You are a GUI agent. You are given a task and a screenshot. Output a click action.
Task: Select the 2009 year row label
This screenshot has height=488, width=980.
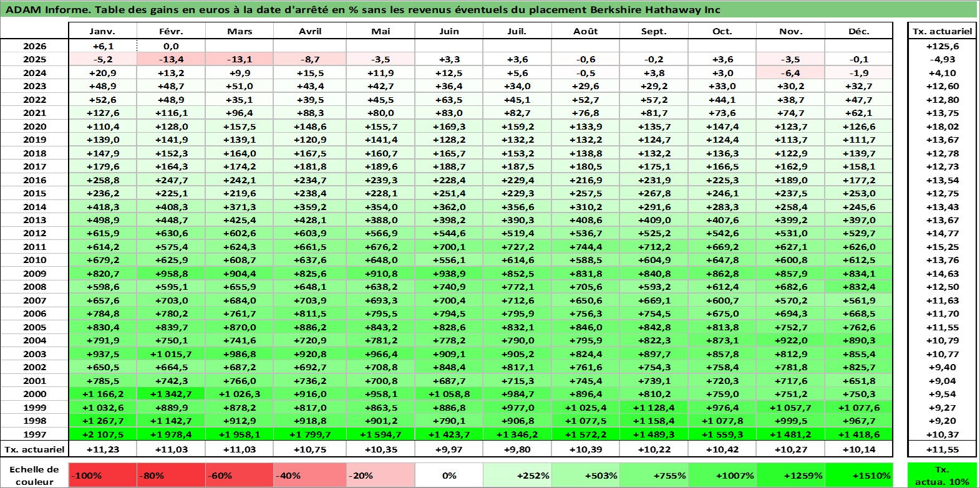point(34,274)
